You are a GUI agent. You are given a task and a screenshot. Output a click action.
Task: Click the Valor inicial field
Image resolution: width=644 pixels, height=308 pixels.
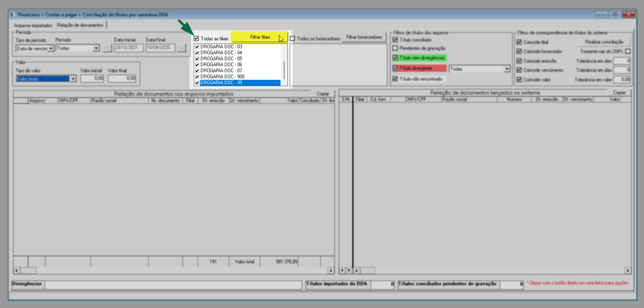[92, 79]
